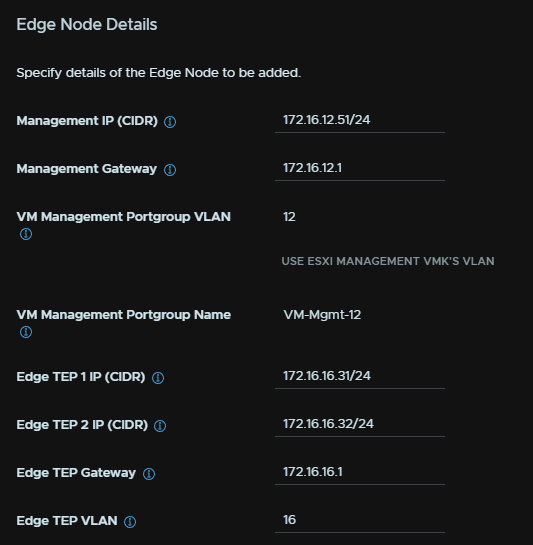Open info tooltip for Management Gateway

point(170,170)
